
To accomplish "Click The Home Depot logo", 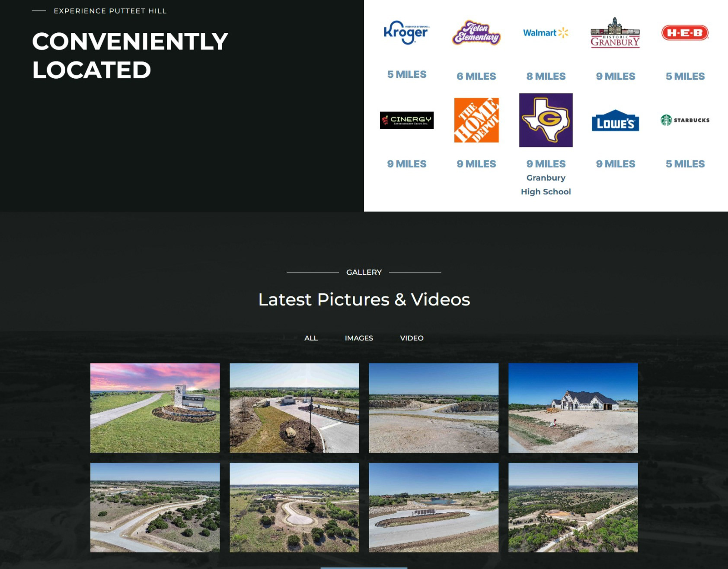I will (x=476, y=120).
